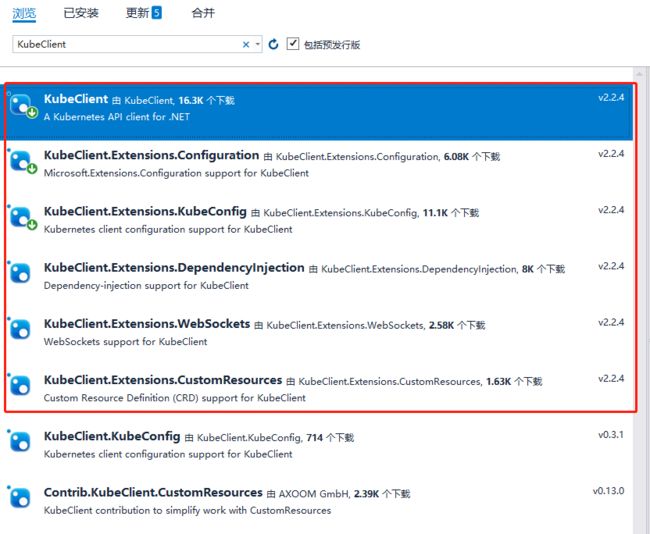Click the green installed badge on KubeClient
This screenshot has width=650, height=534.
(32, 112)
